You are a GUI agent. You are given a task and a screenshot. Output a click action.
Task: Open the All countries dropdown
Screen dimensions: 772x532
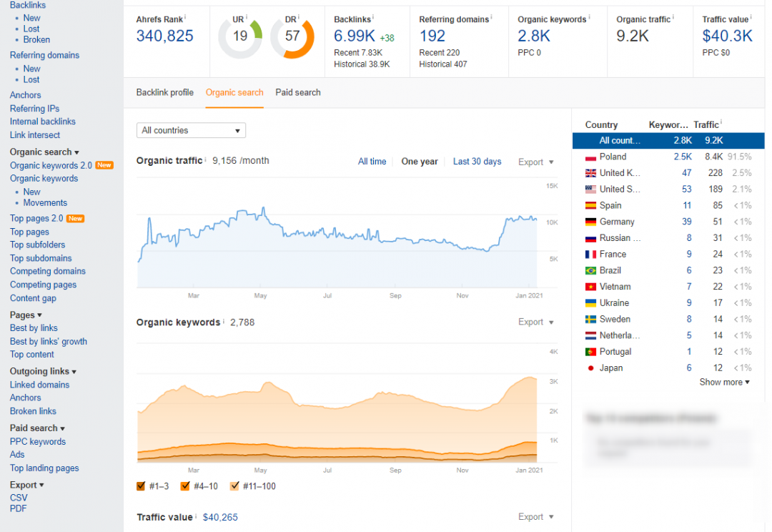[x=191, y=130]
